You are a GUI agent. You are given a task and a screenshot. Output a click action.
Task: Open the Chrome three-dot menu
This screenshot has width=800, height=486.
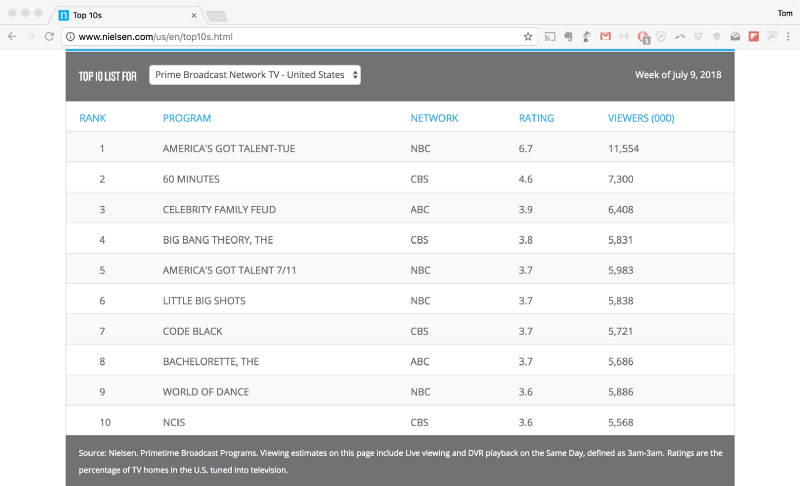(x=787, y=36)
